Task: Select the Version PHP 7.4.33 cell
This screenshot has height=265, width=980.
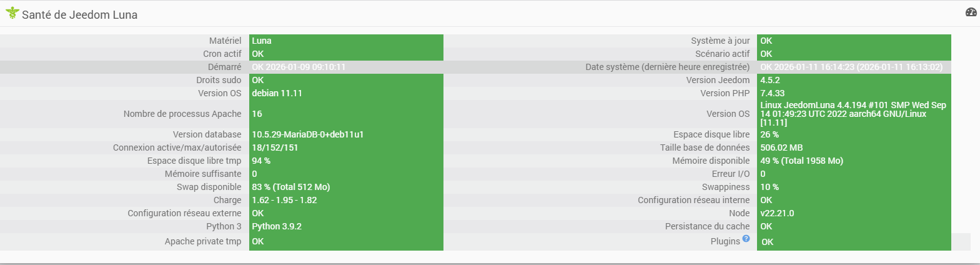Action: [853, 93]
